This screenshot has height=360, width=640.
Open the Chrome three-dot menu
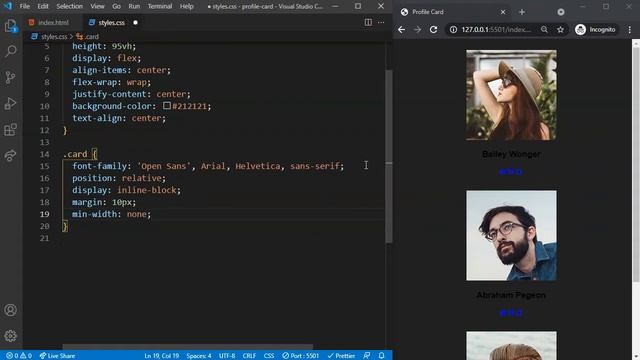[630, 29]
